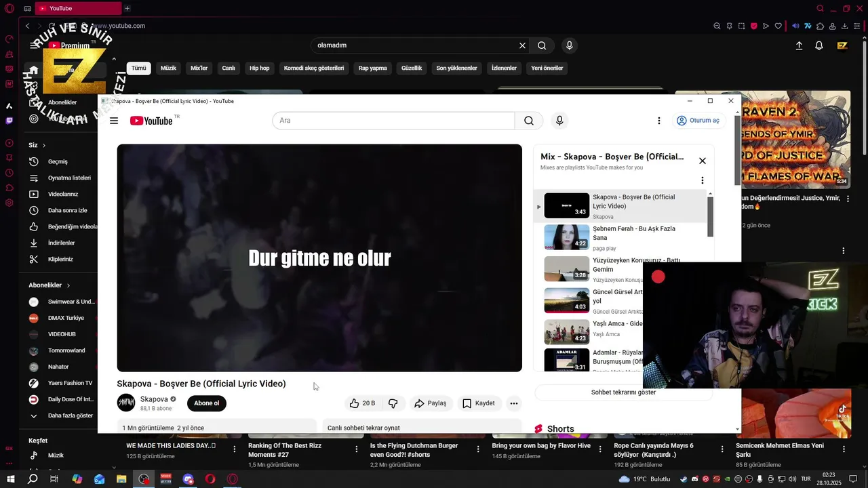Open options for Ranking Of The Best Rizz Moments
Image resolution: width=868 pixels, height=488 pixels.
click(x=357, y=449)
